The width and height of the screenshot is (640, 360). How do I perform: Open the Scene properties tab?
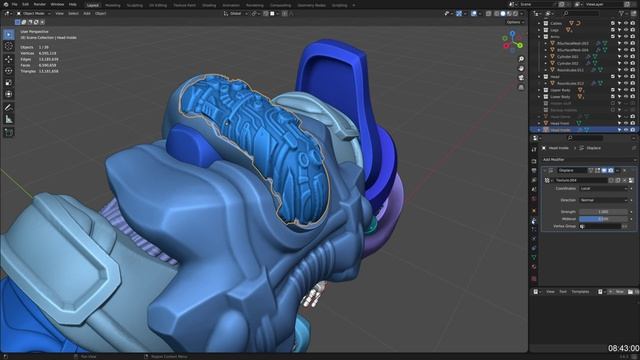pos(534,189)
